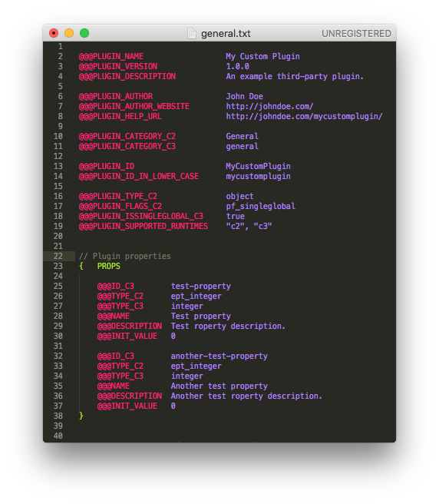This screenshot has width=439, height=504.
Task: Click the red close window button
Action: pos(54,33)
